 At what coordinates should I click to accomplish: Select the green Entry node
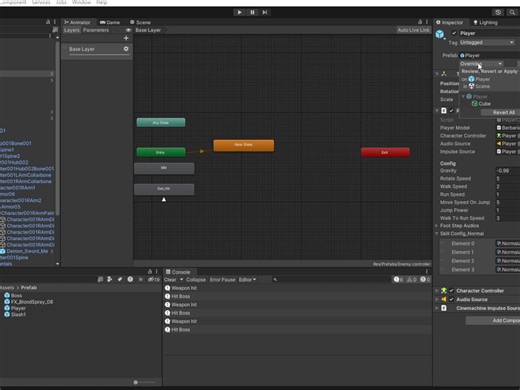tap(161, 152)
